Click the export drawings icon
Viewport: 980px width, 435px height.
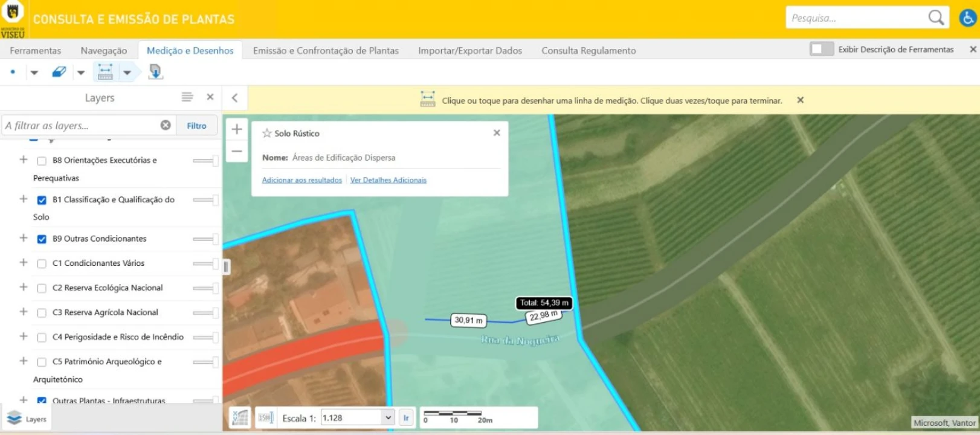[155, 72]
